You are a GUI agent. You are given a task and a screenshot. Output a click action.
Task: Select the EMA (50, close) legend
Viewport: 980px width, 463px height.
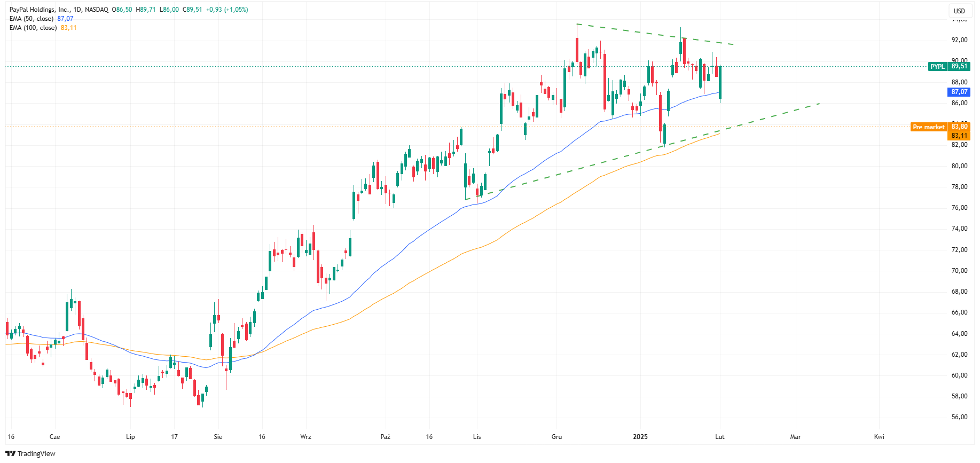pos(32,19)
